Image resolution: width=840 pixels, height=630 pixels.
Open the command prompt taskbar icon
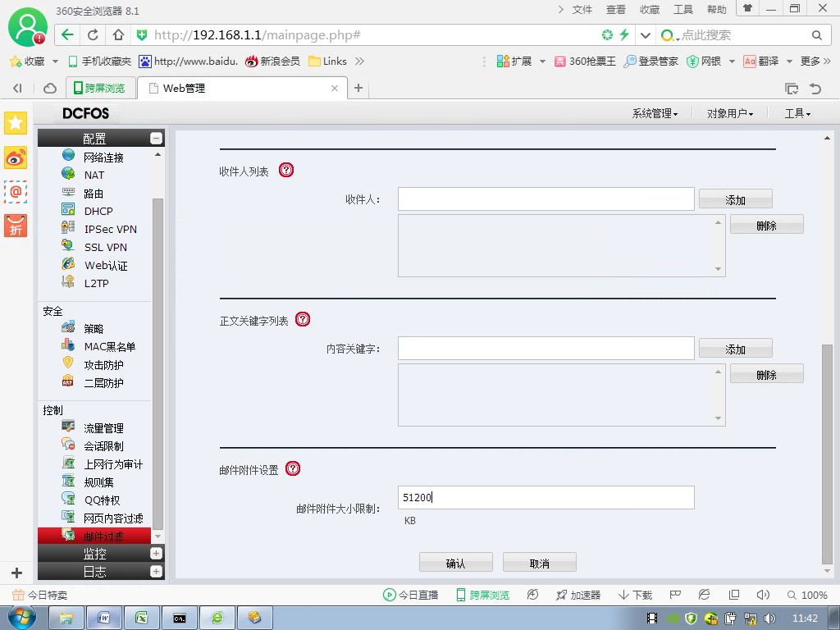[180, 618]
